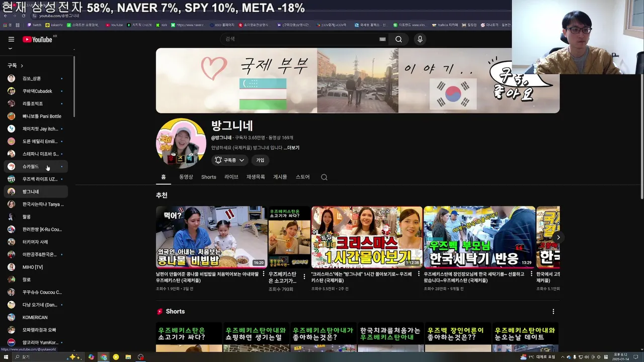Click the magnifier search button

398,39
